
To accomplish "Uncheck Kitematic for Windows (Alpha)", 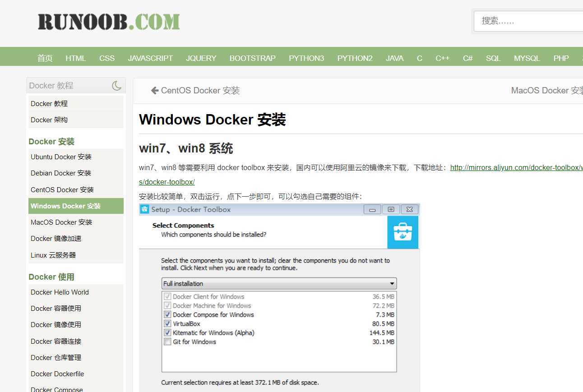I will point(167,332).
